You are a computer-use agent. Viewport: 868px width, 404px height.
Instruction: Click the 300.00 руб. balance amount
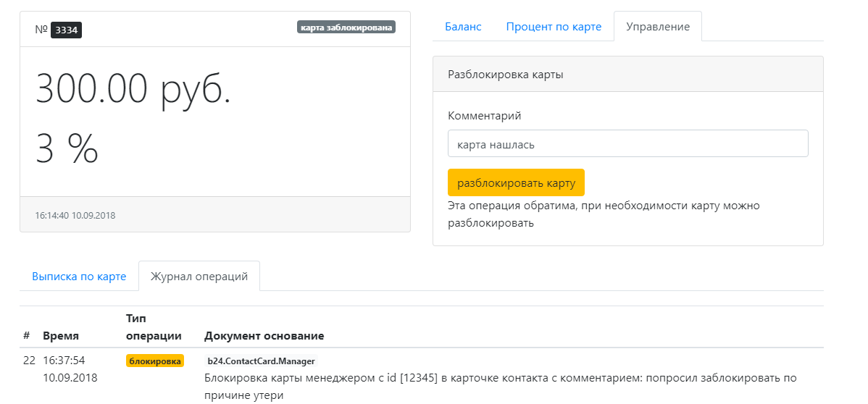tap(133, 91)
